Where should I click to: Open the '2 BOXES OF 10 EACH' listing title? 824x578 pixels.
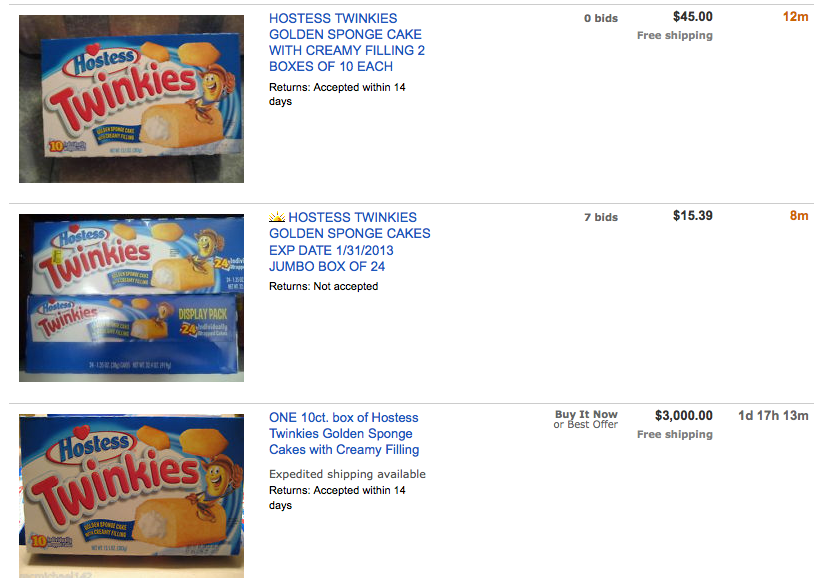347,42
